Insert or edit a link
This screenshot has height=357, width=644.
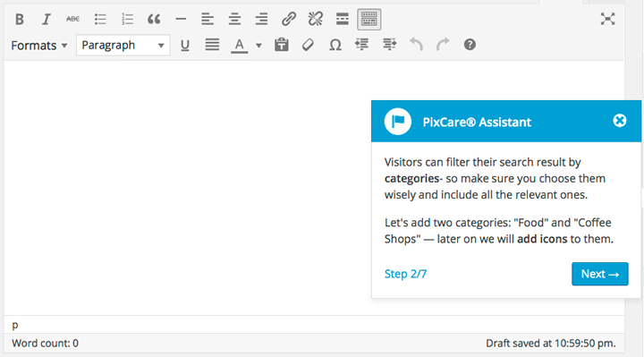289,19
